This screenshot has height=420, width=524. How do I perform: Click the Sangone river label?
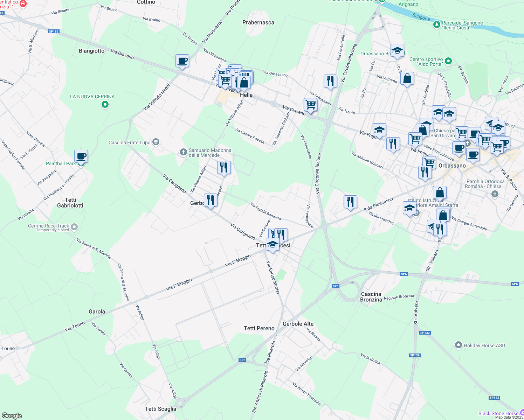tap(421, 17)
